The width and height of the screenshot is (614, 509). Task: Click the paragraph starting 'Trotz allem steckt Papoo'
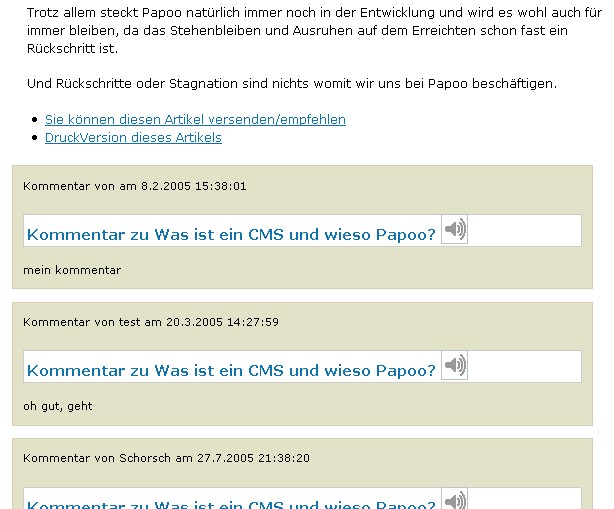click(x=314, y=31)
